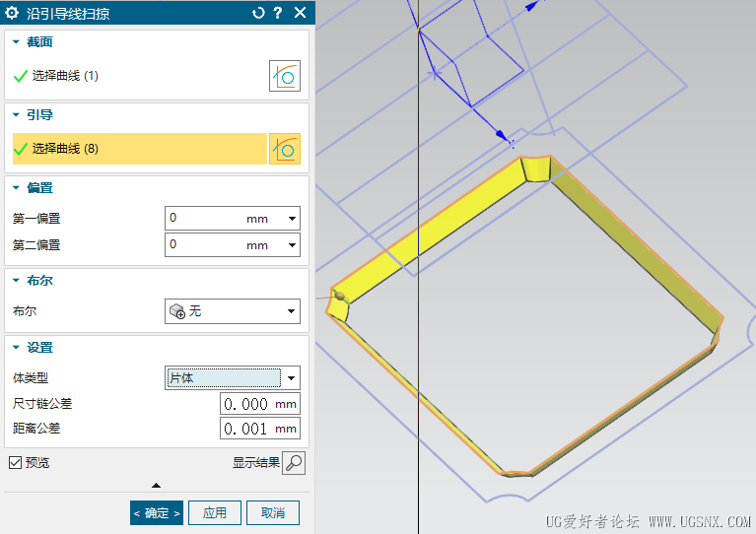Collapse the 截面 section
Viewport: 756px width, 534px height.
16,42
